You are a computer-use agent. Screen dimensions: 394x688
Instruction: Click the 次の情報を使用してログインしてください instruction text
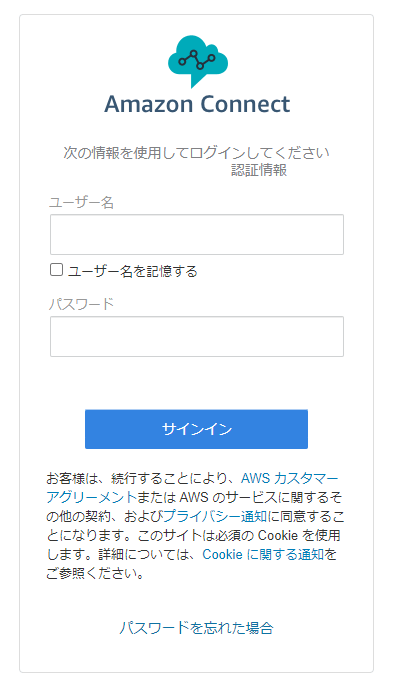click(x=196, y=153)
